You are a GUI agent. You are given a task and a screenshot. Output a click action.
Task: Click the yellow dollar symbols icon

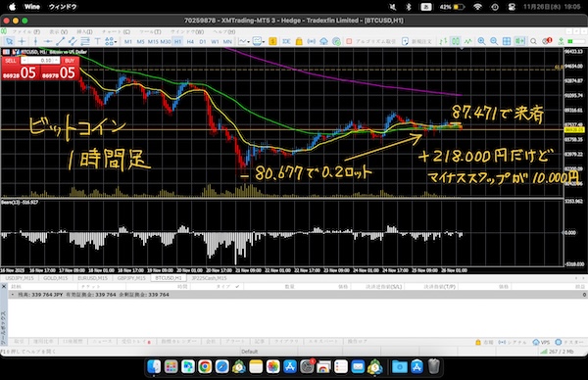point(272,41)
